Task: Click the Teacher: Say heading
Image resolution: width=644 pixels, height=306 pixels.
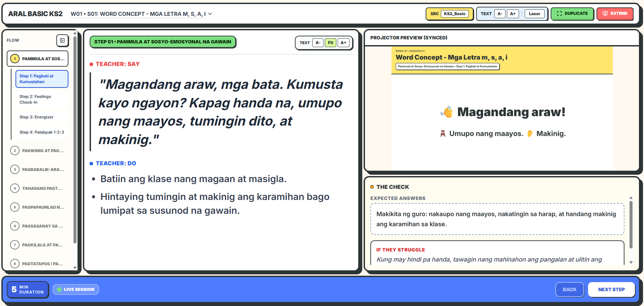Action: (x=118, y=64)
